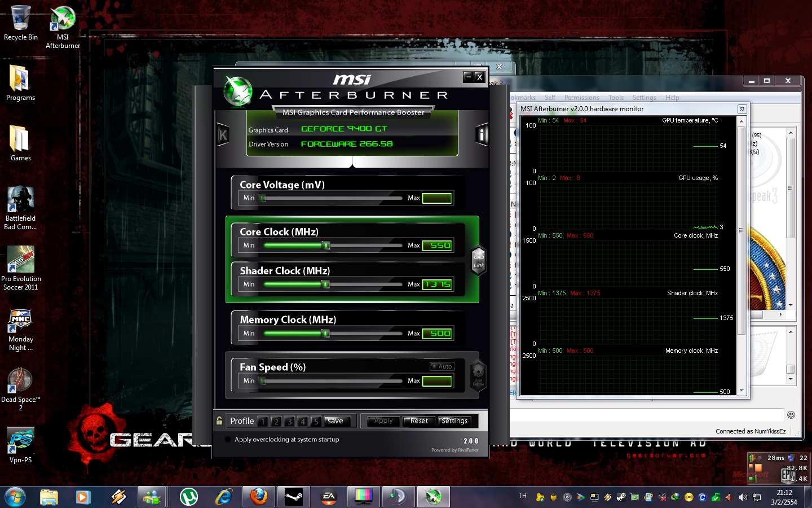This screenshot has height=508, width=812.
Task: Click the emoticon smiley button in TeamSpeak chat
Action: (x=791, y=415)
